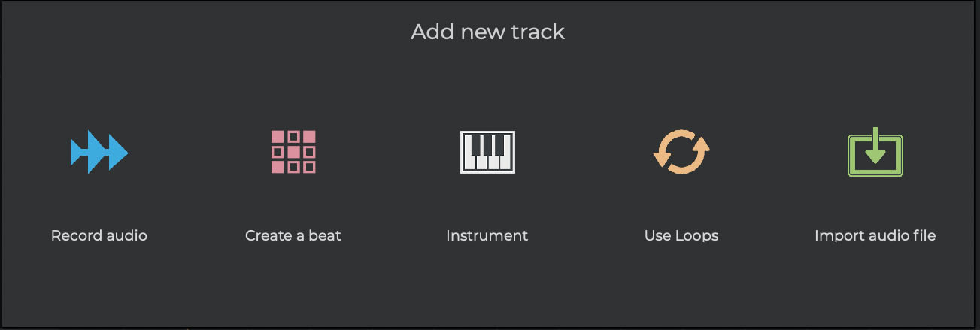
Task: Click the pink drum-grid beat icon
Action: point(293,152)
